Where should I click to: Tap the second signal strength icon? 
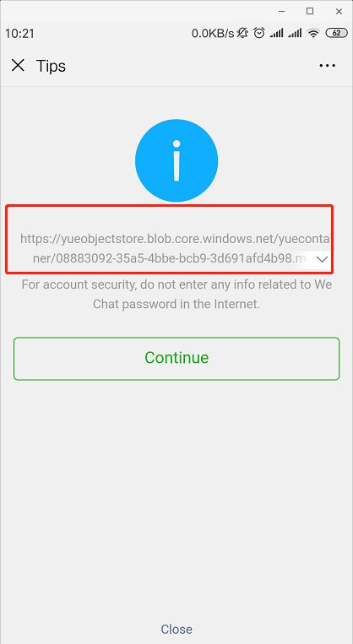[x=295, y=33]
